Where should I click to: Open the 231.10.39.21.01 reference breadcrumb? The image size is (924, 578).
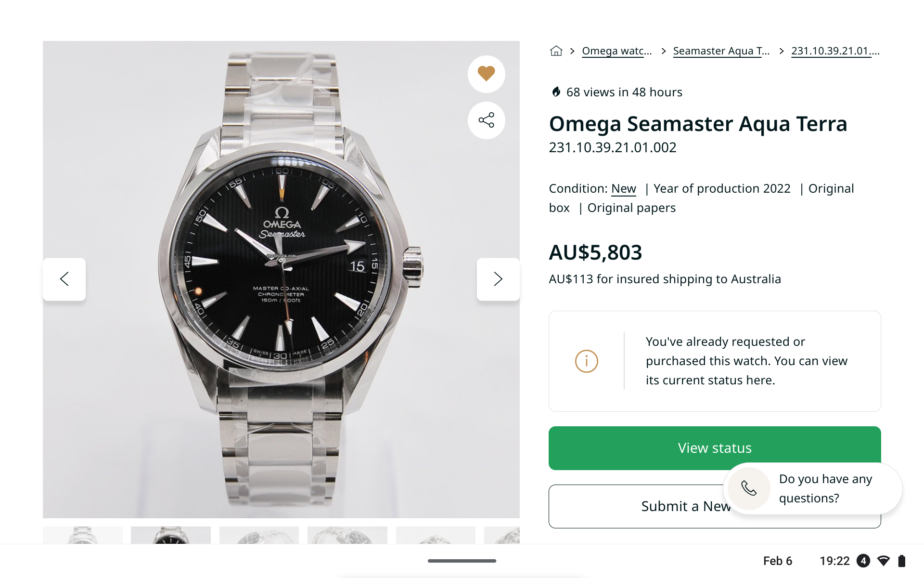point(835,51)
